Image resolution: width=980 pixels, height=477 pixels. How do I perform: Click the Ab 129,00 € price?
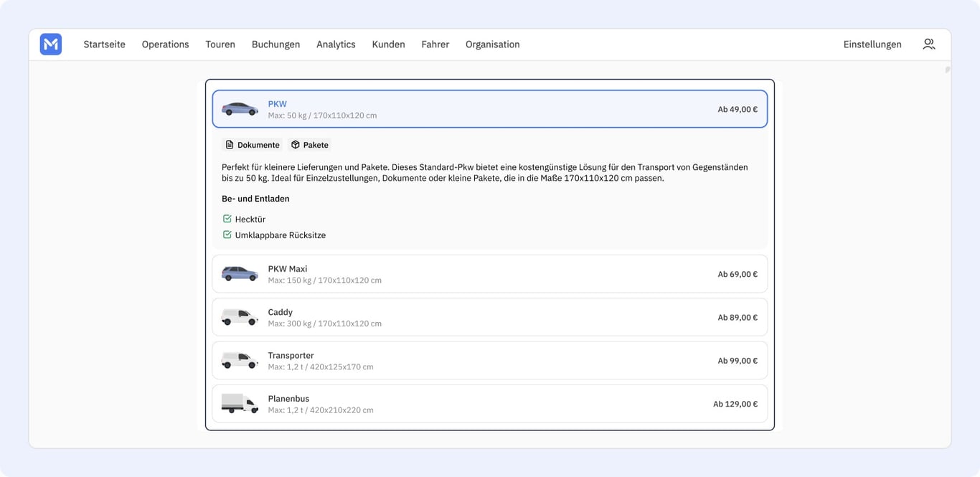(735, 404)
